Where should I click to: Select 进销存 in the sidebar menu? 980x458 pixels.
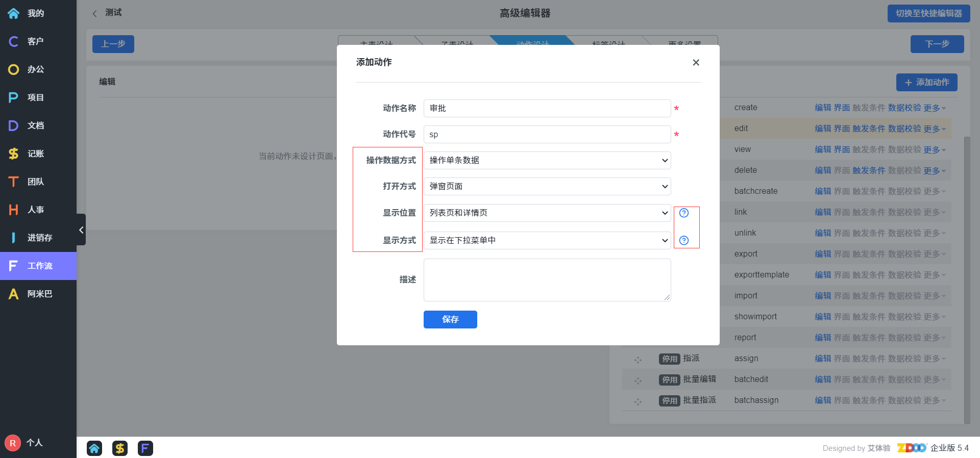(x=39, y=238)
